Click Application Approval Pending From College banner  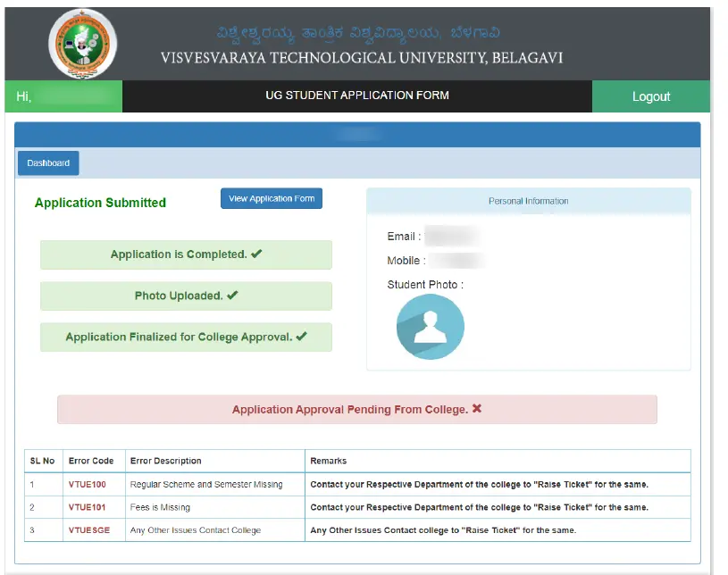(357, 409)
